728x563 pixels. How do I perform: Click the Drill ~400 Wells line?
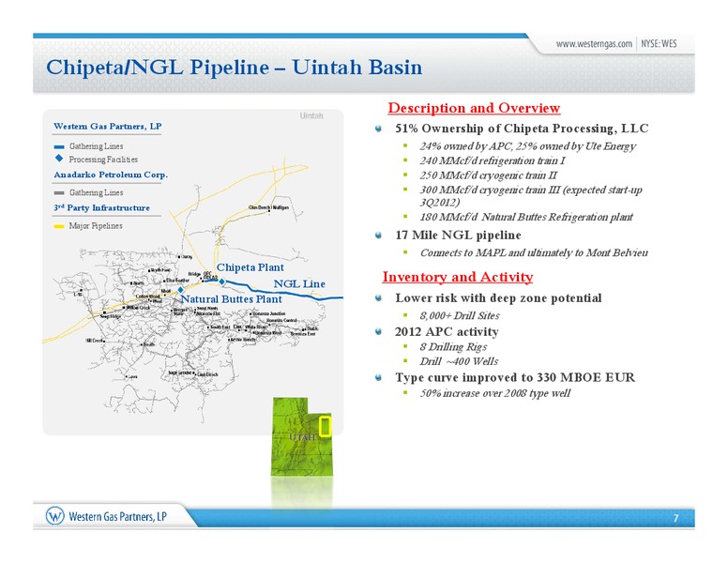point(459,361)
